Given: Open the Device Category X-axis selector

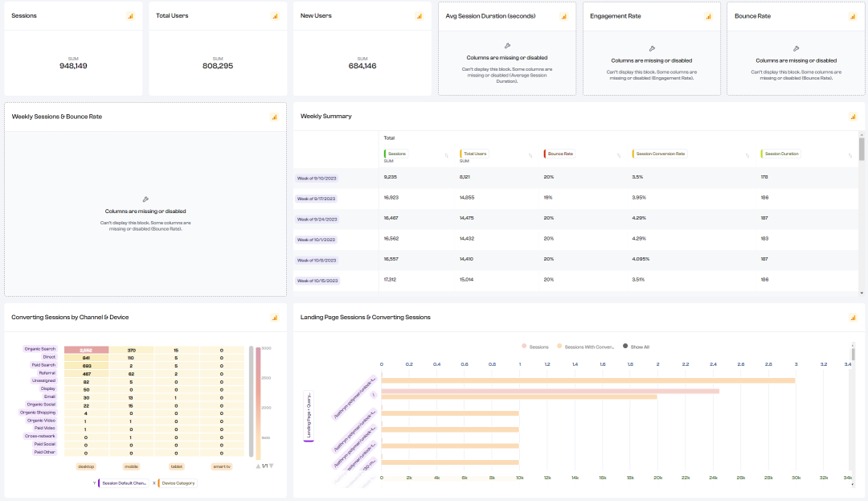Looking at the screenshot, I should click(x=177, y=483).
